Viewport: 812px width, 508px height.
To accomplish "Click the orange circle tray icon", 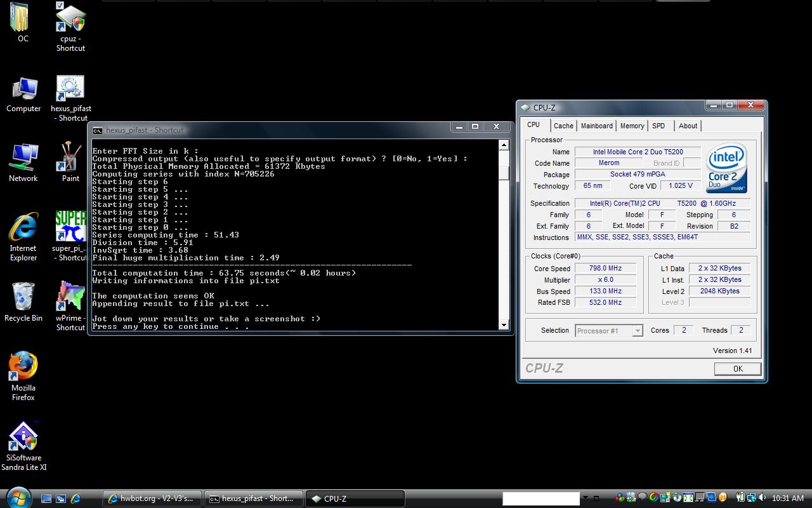I will pos(723,498).
